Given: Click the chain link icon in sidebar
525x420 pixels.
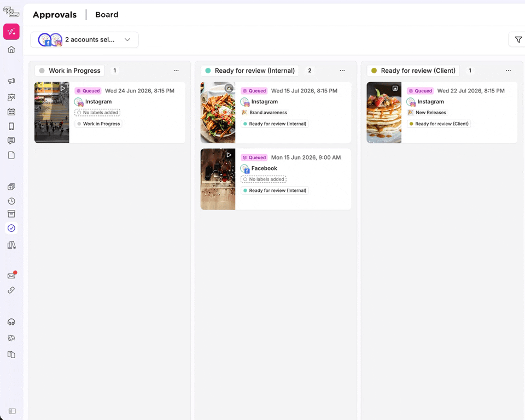Looking at the screenshot, I should pos(11,290).
